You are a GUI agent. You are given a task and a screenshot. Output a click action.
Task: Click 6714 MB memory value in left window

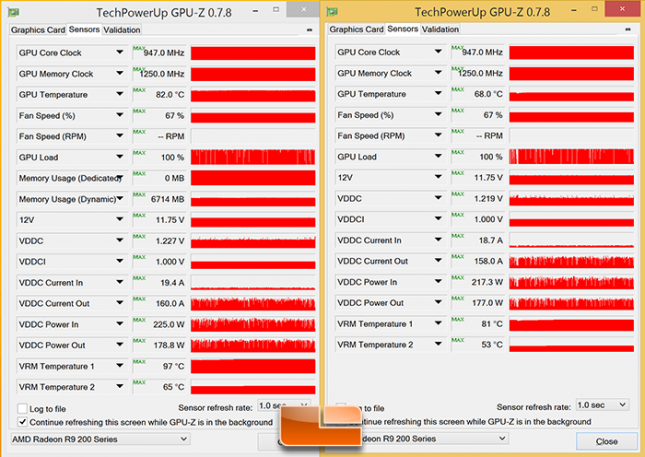coord(167,199)
